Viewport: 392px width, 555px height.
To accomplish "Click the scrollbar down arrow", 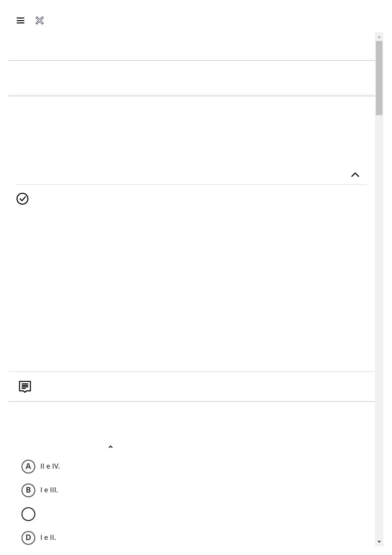I will (x=379, y=542).
